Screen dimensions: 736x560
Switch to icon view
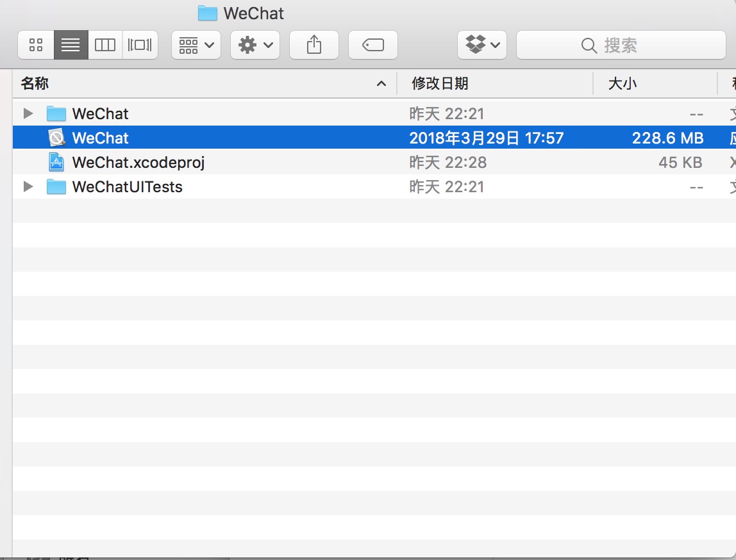[36, 45]
